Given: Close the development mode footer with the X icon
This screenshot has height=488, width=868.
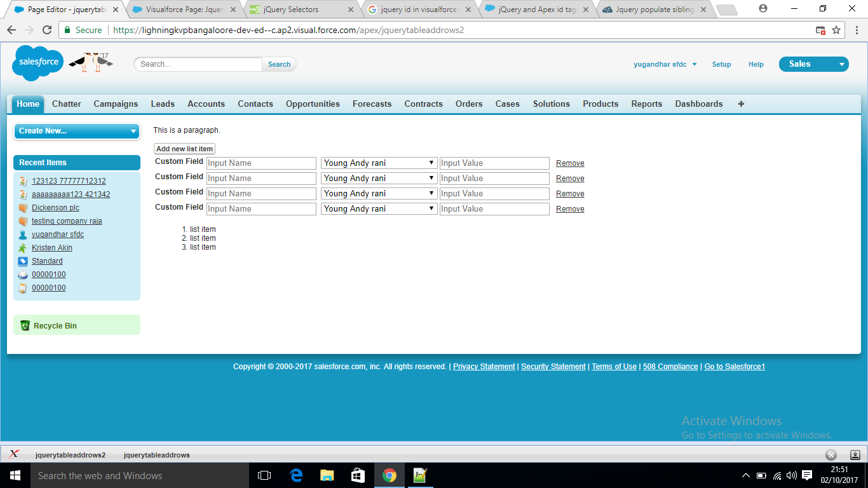Looking at the screenshot, I should pyautogui.click(x=14, y=454).
